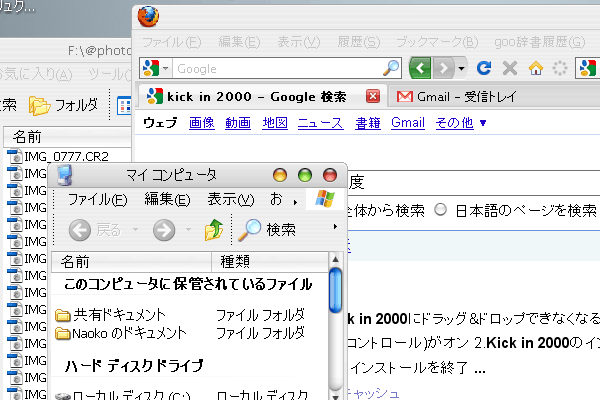Sort by 種類 column in My Computer

pyautogui.click(x=270, y=262)
